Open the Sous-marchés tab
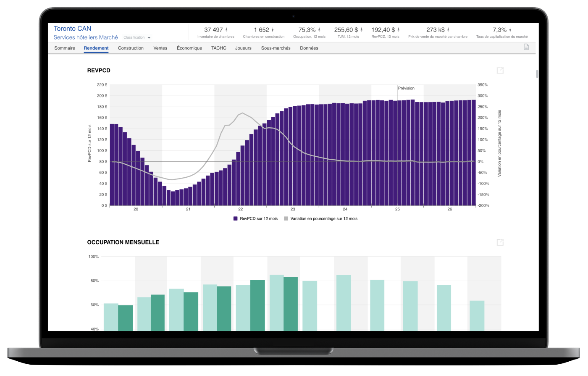Image resolution: width=588 pixels, height=376 pixels. pyautogui.click(x=276, y=48)
